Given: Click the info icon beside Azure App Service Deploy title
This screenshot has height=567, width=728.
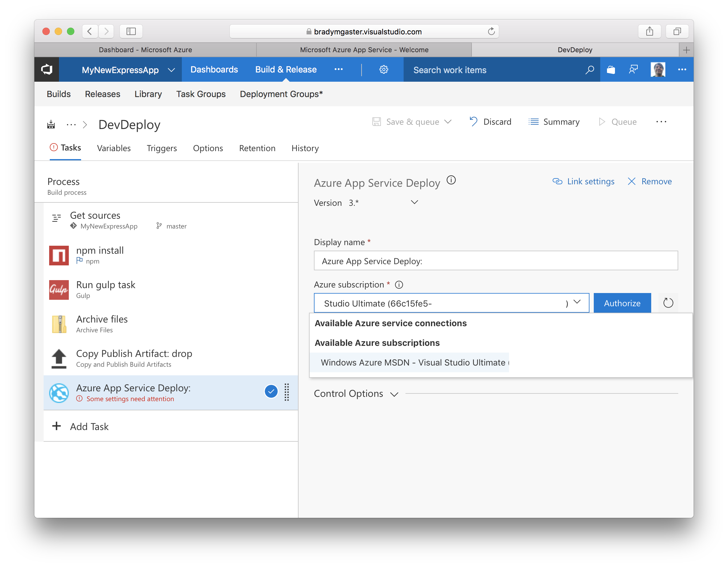Looking at the screenshot, I should [x=451, y=180].
